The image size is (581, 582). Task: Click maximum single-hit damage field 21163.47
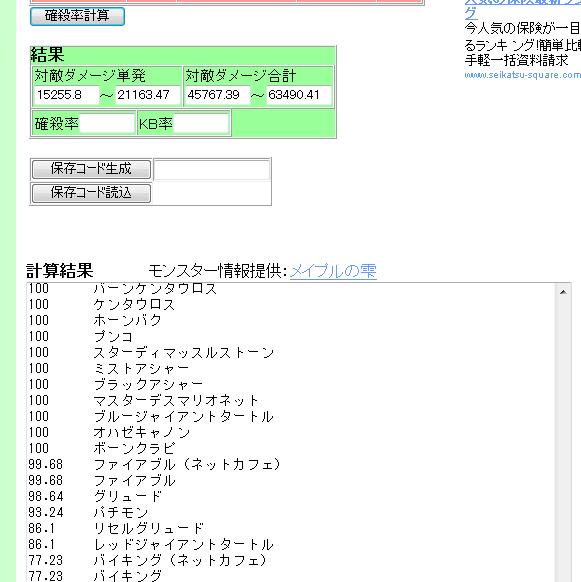pos(148,95)
